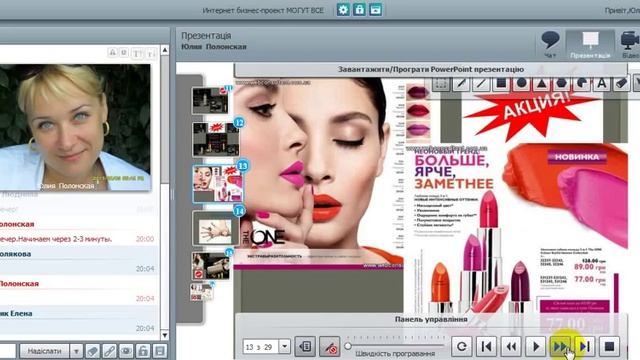Image resolution: width=640 pixels, height=360 pixels.
Task: Click the '13 з 29' slide number field
Action: coord(261,347)
